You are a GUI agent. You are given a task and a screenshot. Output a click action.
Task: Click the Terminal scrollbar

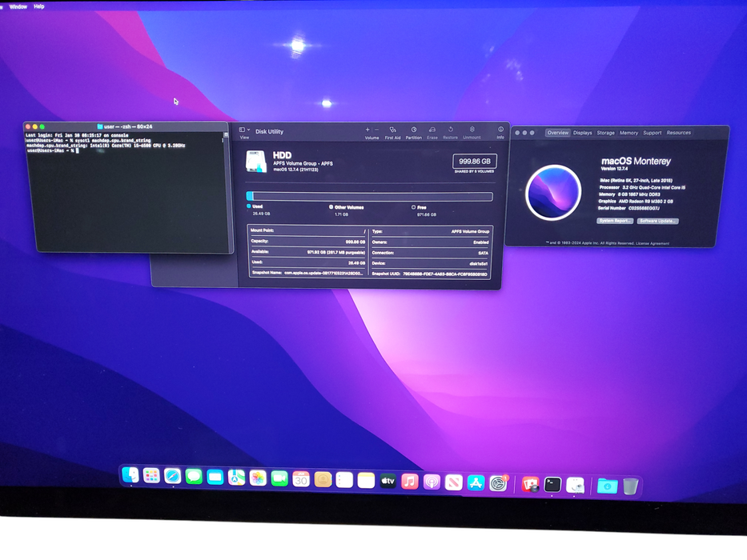[226, 190]
